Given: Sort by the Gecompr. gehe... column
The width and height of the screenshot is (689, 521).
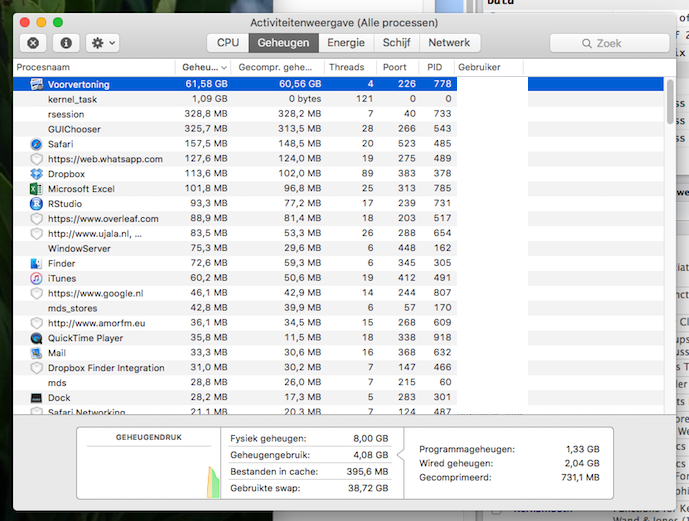Looking at the screenshot, I should point(275,67).
